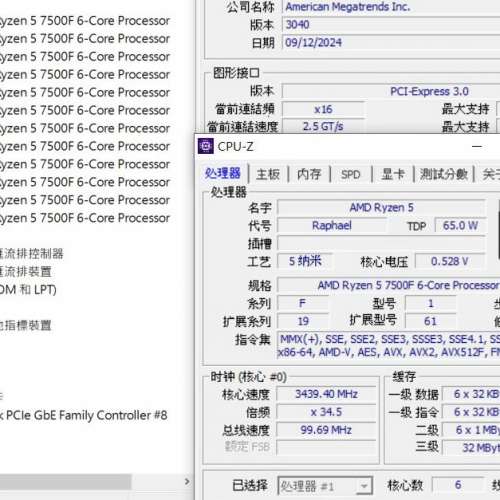The height and width of the screenshot is (500, 500).
Task: Click the extended model value 61
Action: pyautogui.click(x=430, y=321)
